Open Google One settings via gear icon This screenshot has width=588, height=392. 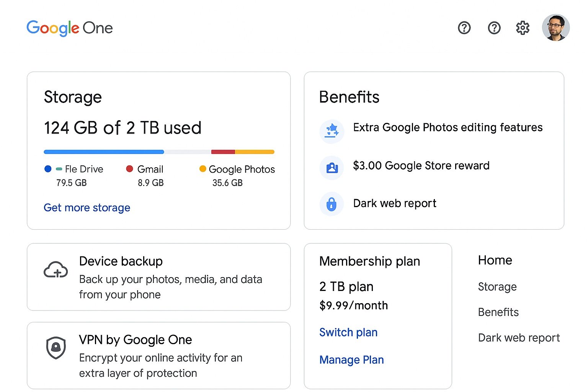(522, 28)
